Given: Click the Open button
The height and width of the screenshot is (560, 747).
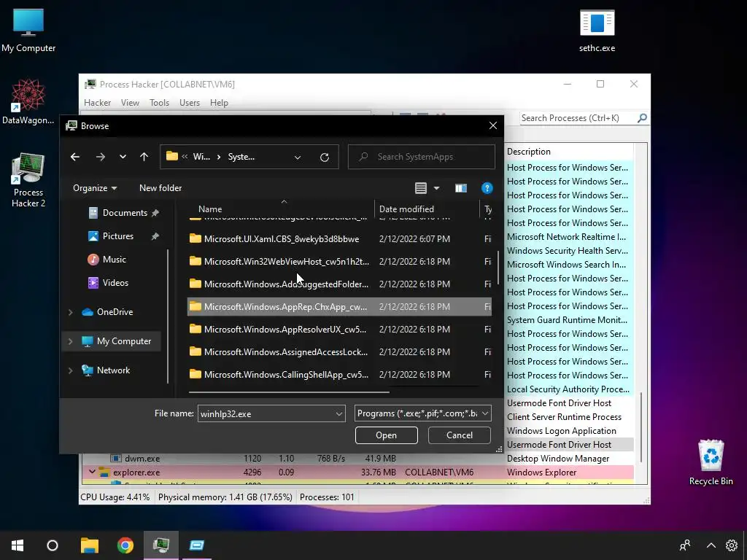Looking at the screenshot, I should pyautogui.click(x=387, y=435).
